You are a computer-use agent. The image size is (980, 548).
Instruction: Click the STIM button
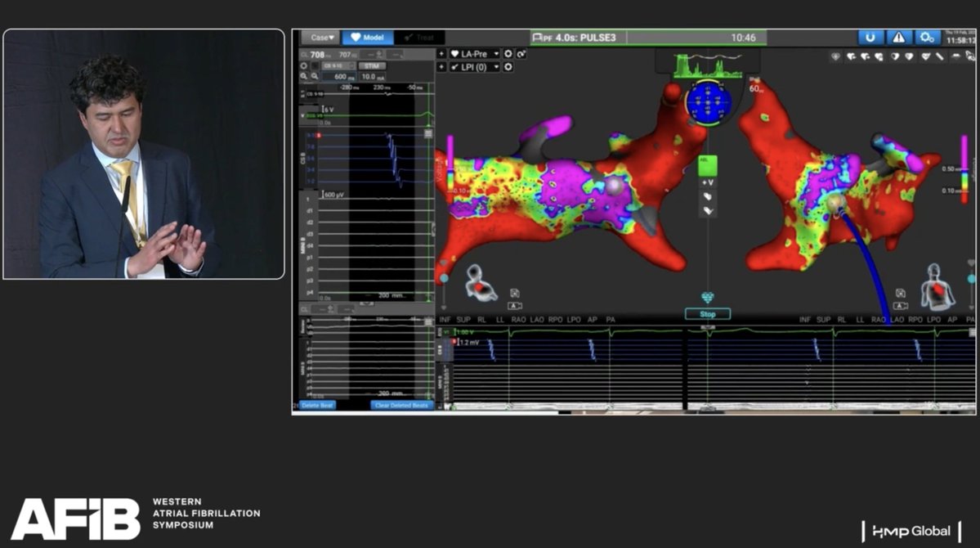(372, 65)
